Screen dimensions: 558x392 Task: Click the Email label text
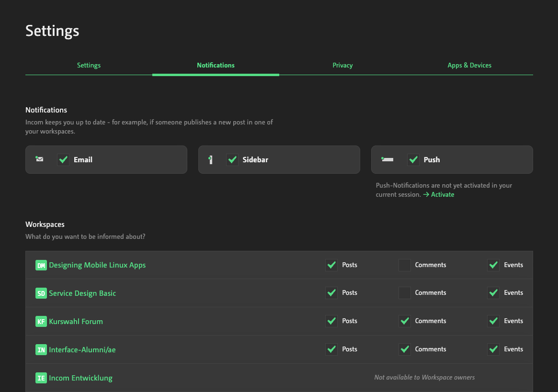(x=83, y=160)
